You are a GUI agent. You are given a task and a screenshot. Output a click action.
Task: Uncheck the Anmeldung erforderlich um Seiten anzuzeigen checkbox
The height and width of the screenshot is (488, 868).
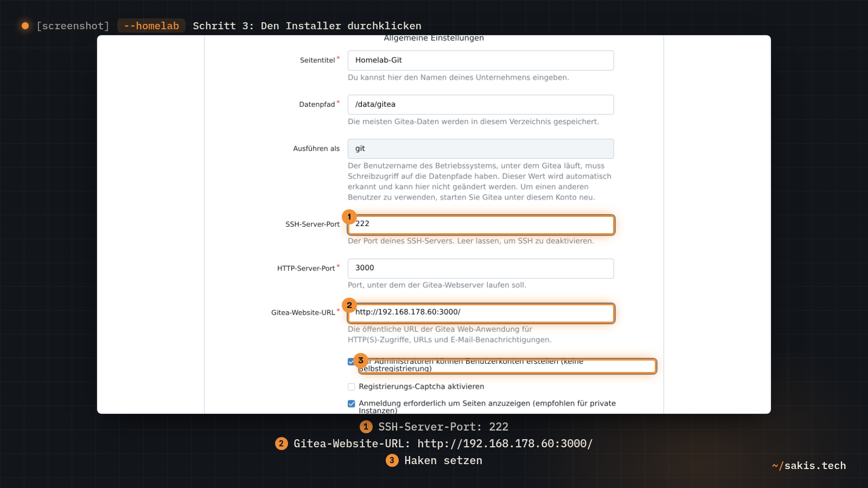coord(351,403)
